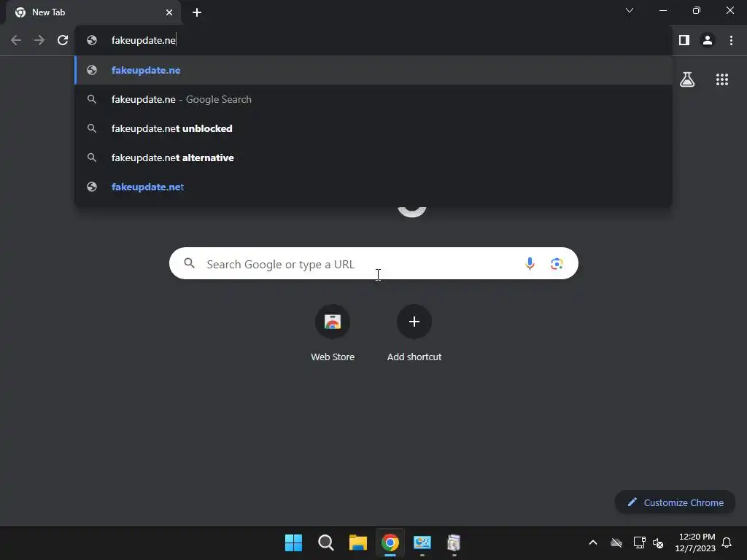Open Customize Chrome
This screenshot has height=560, width=747.
[675, 502]
